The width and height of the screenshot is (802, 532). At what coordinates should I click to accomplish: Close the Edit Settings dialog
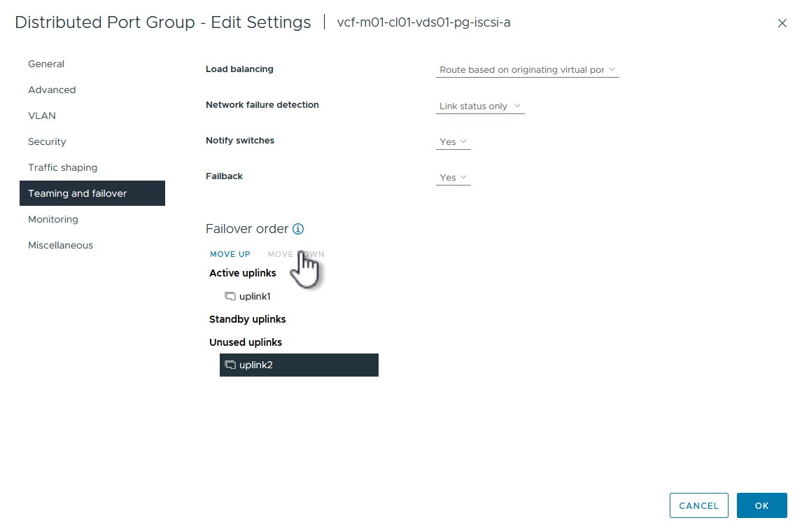pos(782,23)
